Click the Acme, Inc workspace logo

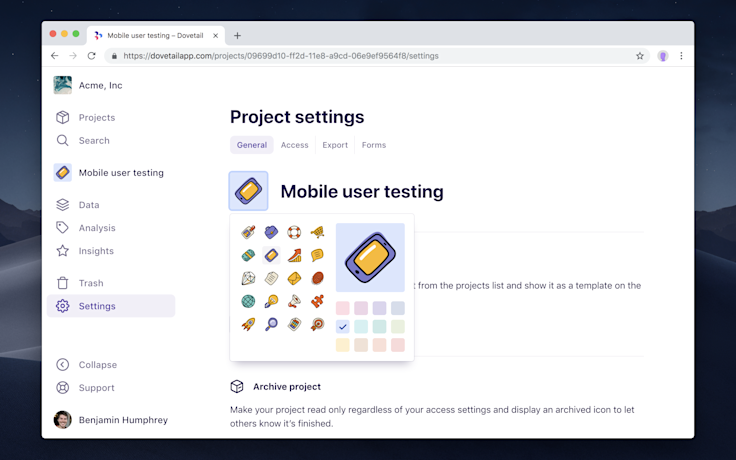[x=62, y=85]
